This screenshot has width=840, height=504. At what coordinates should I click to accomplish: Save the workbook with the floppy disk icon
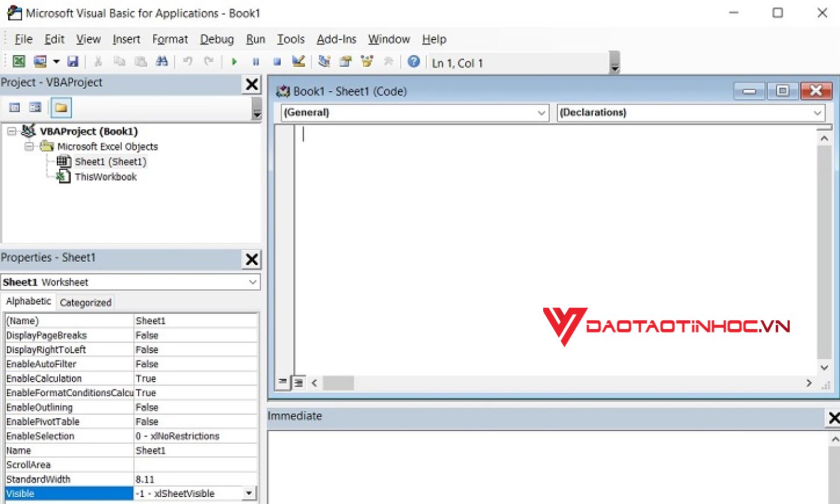point(73,62)
